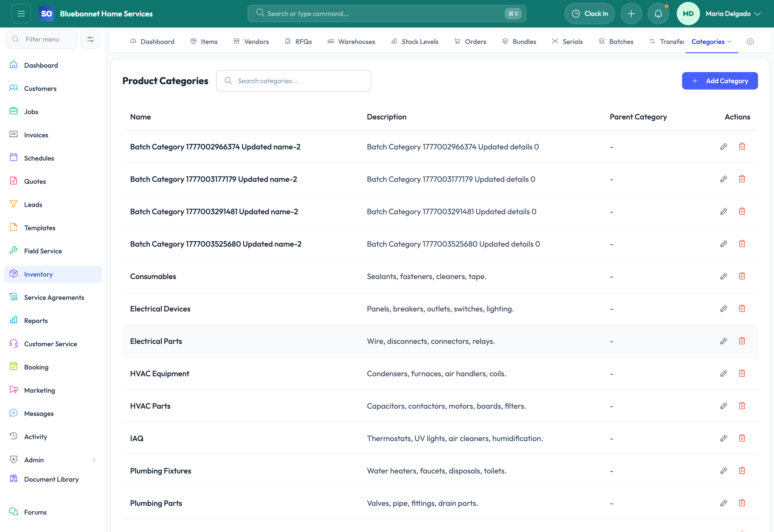Image resolution: width=774 pixels, height=532 pixels.
Task: Click the global search command bar
Action: (x=387, y=14)
